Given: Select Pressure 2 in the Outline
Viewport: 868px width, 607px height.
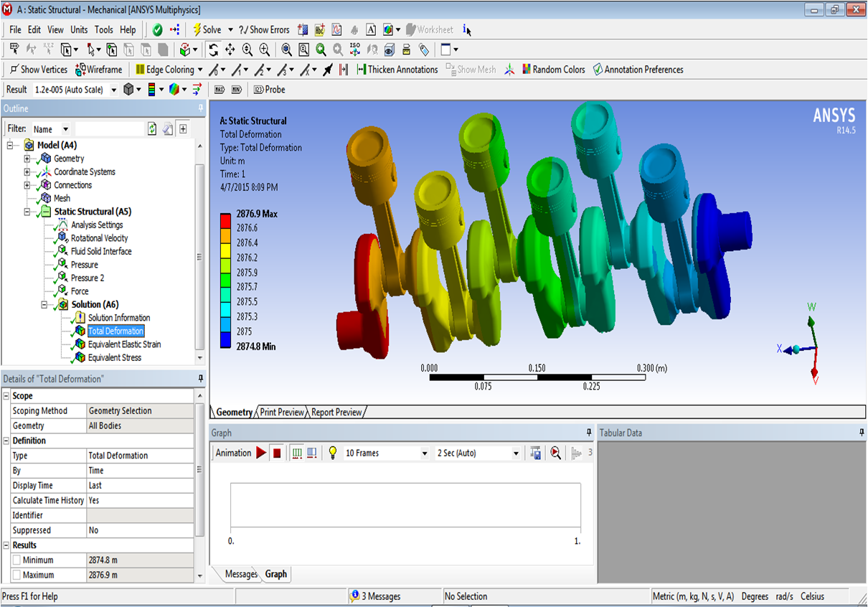Looking at the screenshot, I should tap(88, 278).
